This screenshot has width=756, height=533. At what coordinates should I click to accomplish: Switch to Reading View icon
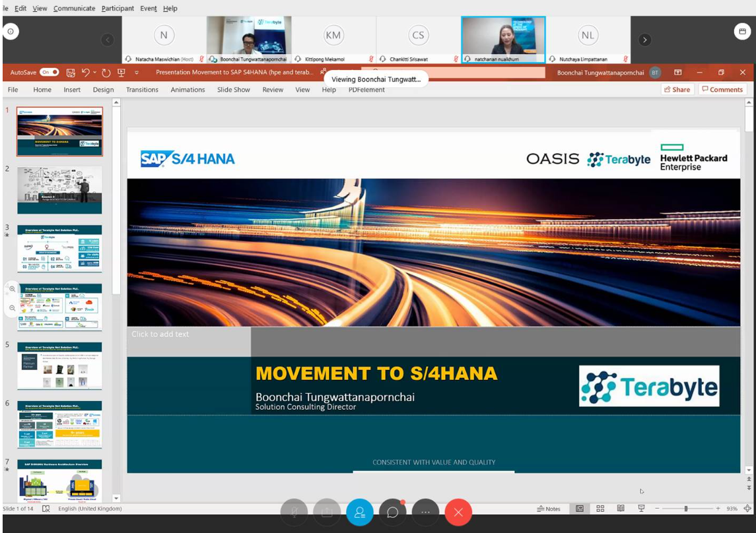(621, 509)
